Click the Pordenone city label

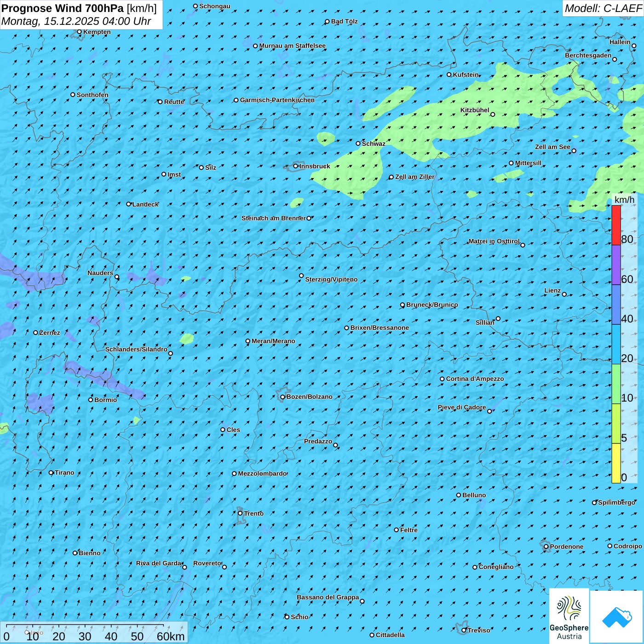[x=566, y=546]
